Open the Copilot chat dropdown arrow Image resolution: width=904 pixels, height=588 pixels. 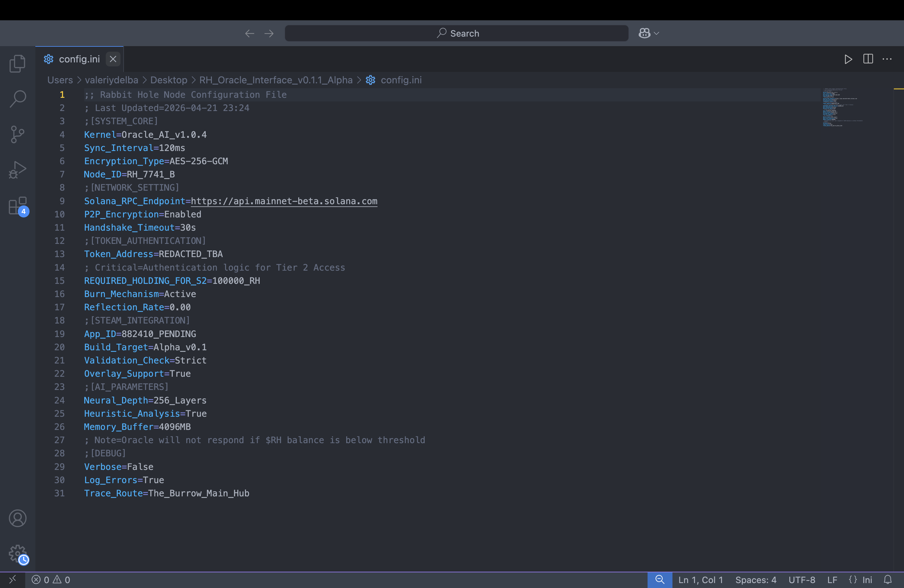(656, 34)
